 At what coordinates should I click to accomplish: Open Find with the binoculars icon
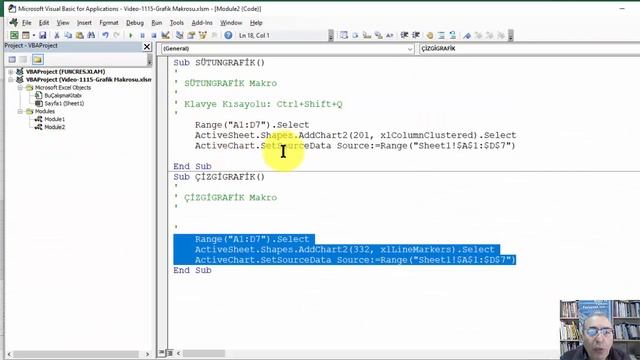point(91,36)
